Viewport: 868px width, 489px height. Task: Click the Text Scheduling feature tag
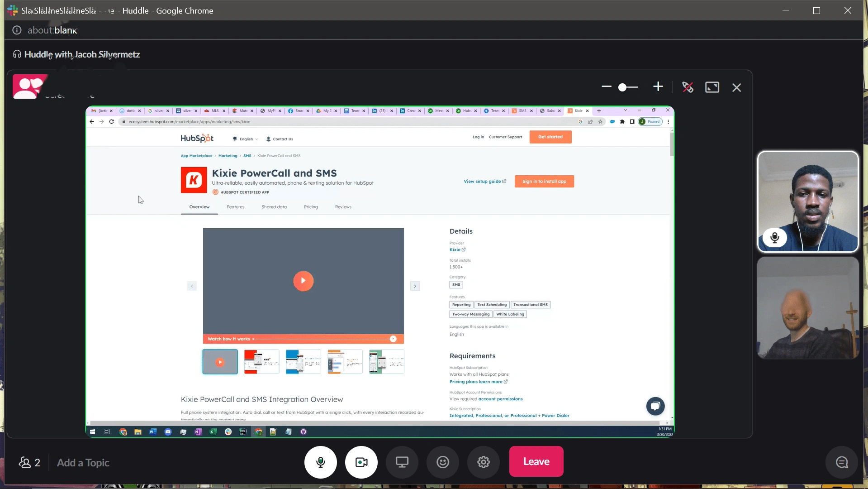(492, 305)
